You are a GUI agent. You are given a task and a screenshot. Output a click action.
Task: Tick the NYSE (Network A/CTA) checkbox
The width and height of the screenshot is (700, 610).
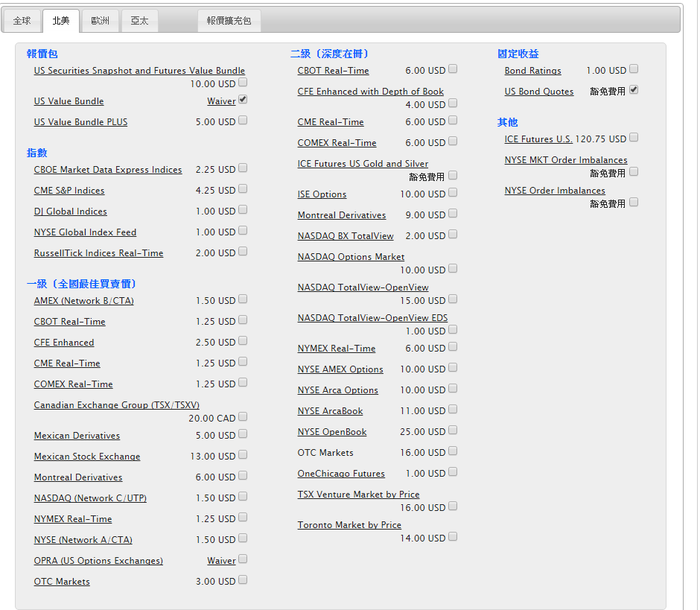click(x=243, y=538)
